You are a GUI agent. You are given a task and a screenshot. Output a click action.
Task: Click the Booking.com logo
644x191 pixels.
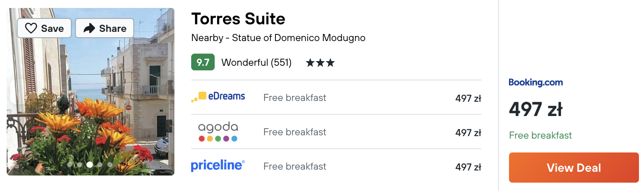coord(535,82)
